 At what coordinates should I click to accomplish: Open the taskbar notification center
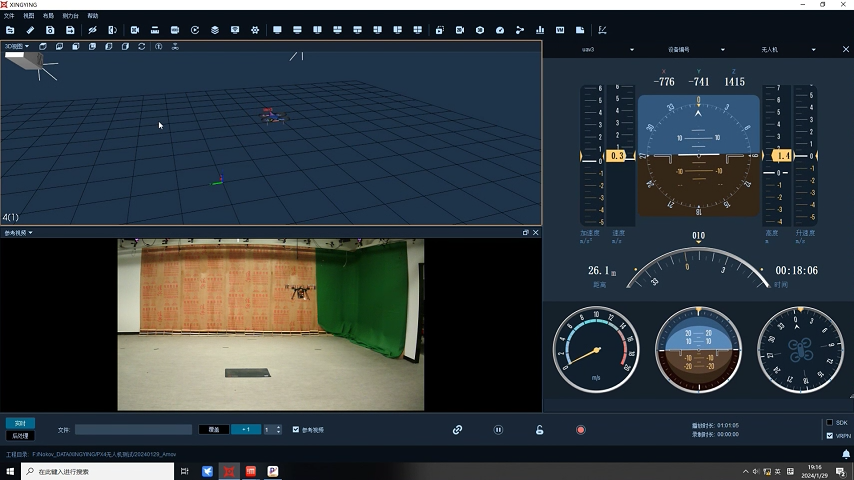841,471
